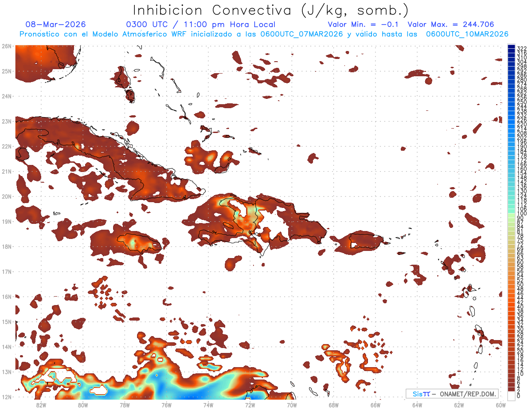
Task: Click the '62W' longitude label
Action: pos(459,405)
